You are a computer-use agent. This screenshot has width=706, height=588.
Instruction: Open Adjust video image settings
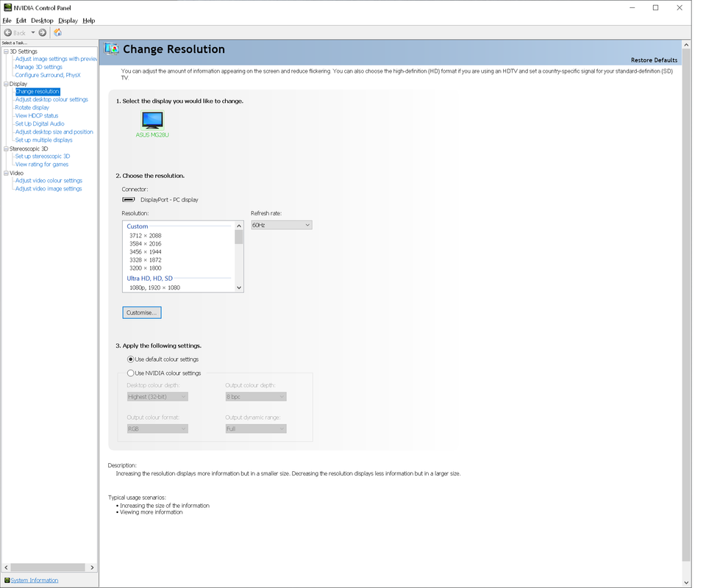(x=49, y=188)
